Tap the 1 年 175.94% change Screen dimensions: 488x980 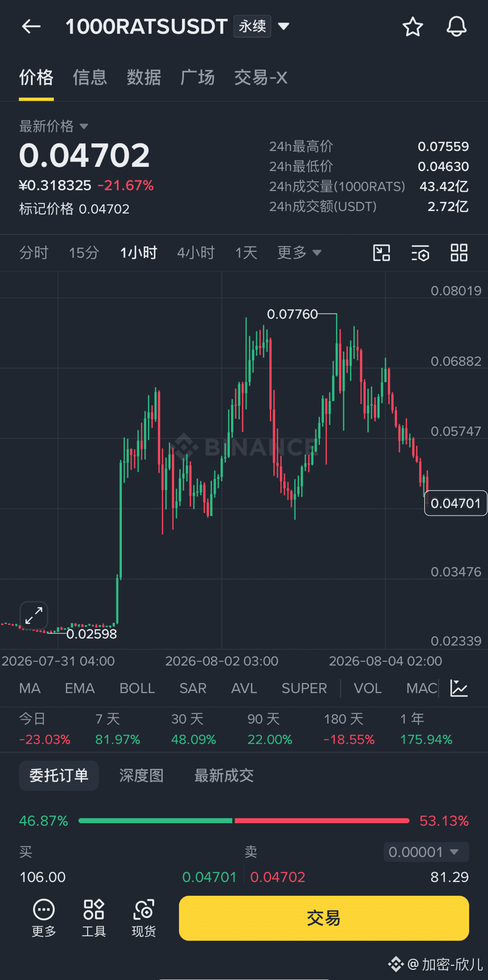click(426, 729)
